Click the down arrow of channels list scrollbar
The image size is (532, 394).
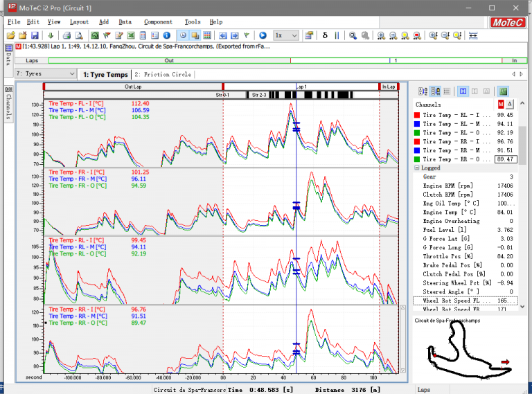(x=522, y=307)
